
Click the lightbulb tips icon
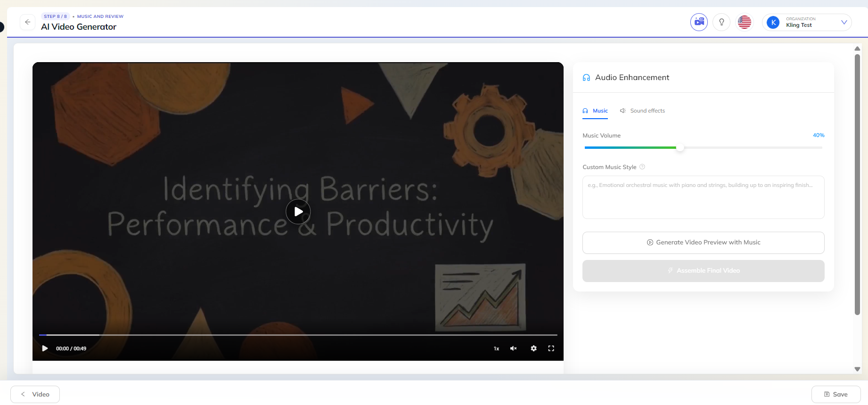[721, 22]
